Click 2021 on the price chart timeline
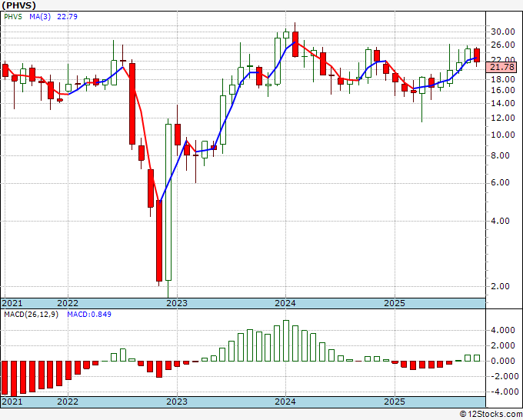Screen dimensions: 523x420 pos(12,303)
